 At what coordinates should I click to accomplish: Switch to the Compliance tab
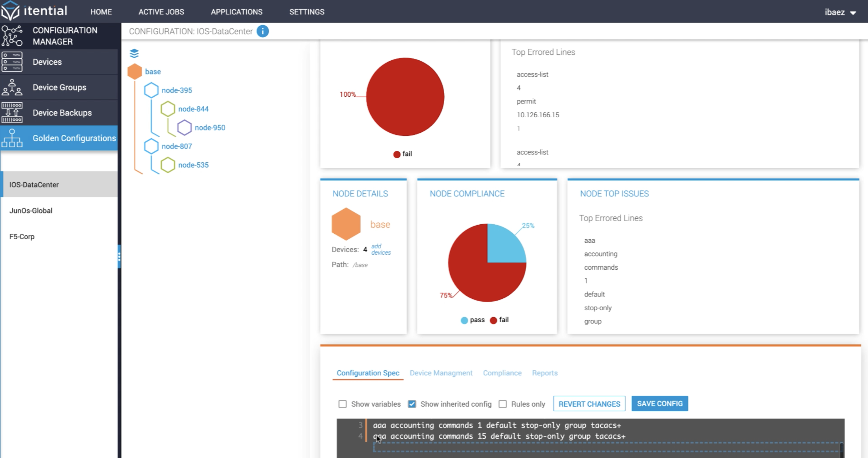[502, 373]
